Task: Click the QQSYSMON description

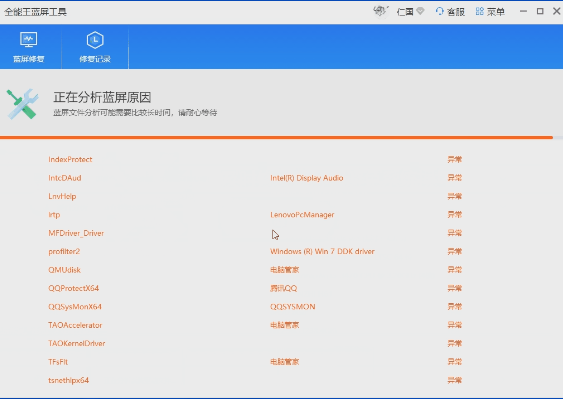Action: coord(293,307)
